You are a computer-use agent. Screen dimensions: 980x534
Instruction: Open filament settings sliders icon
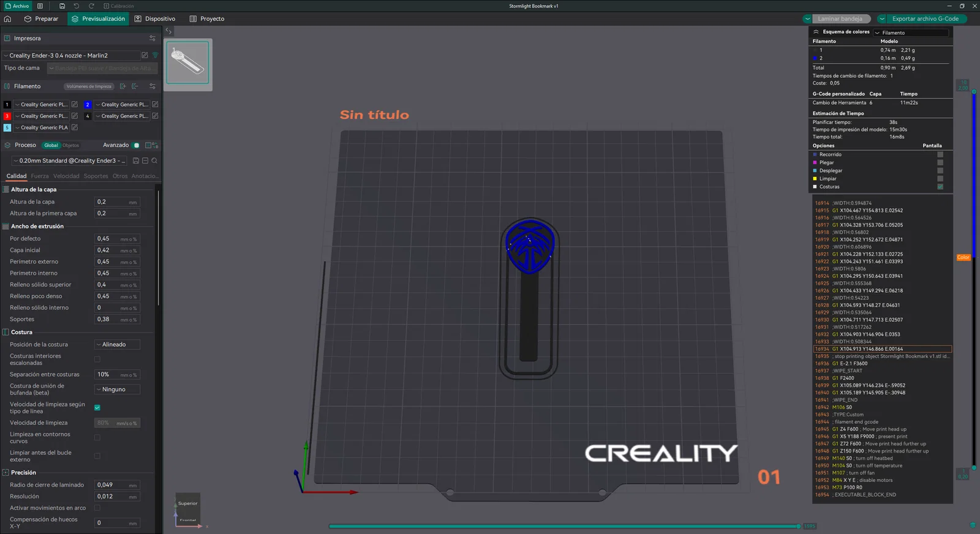tap(153, 86)
